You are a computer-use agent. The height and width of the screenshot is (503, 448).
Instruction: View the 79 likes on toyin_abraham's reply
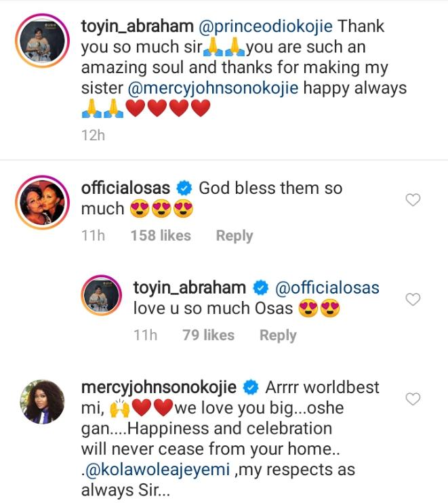point(208,336)
